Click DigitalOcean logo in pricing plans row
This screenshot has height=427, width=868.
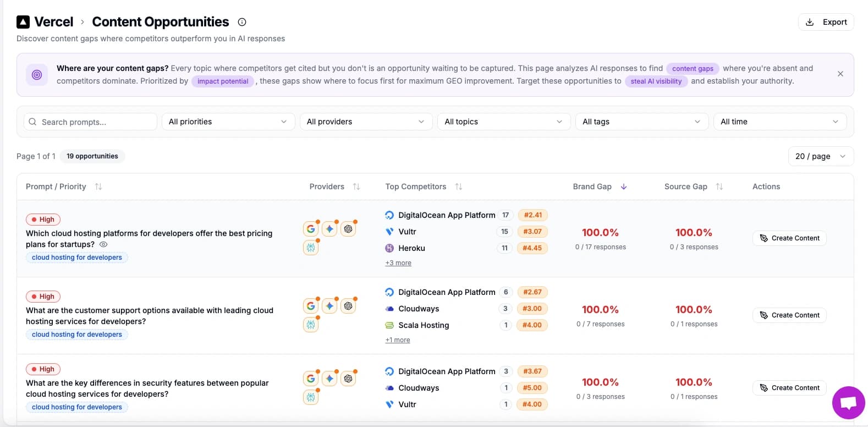(389, 215)
